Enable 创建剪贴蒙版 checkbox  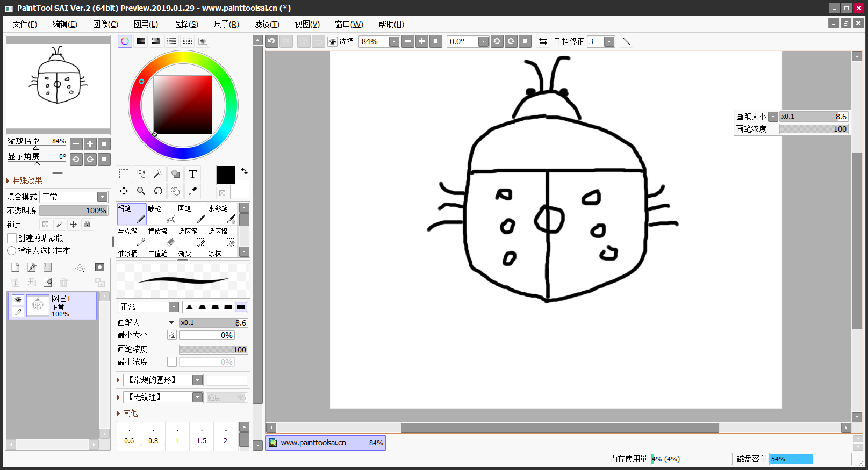click(12, 238)
